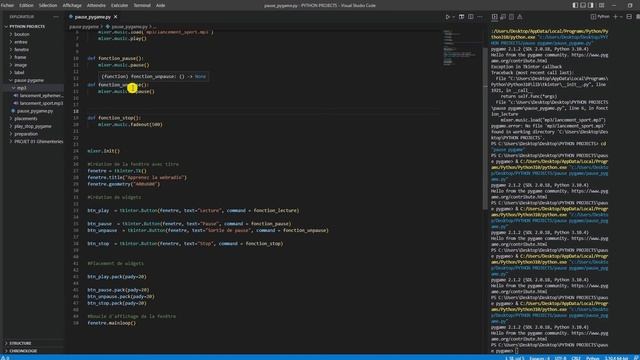The image size is (640, 360).
Task: Open editor more actions ellipsis
Action: pyautogui.click(x=480, y=17)
